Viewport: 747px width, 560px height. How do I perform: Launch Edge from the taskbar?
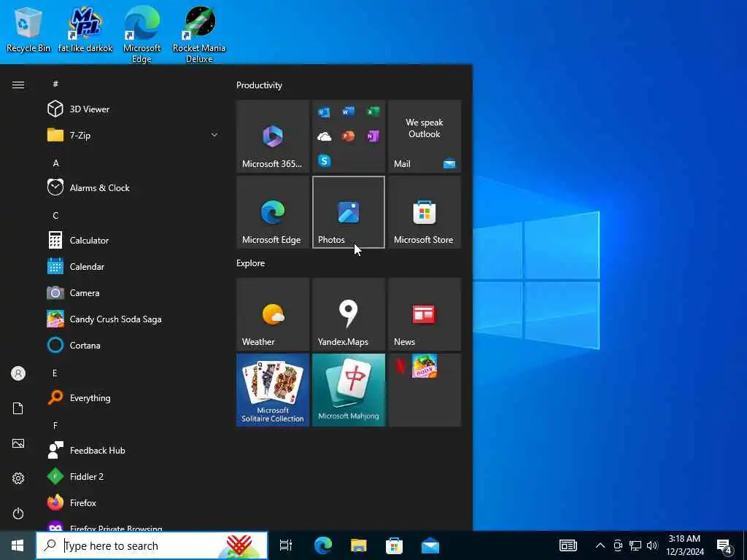tap(323, 545)
